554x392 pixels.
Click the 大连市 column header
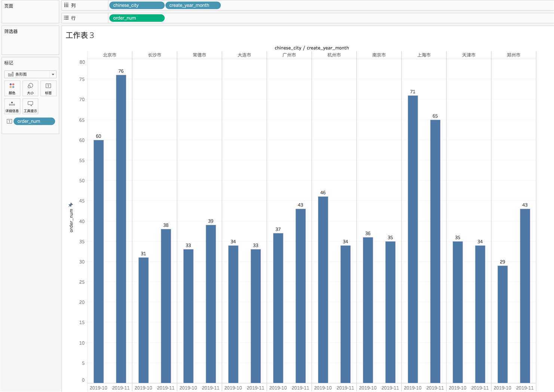click(244, 55)
